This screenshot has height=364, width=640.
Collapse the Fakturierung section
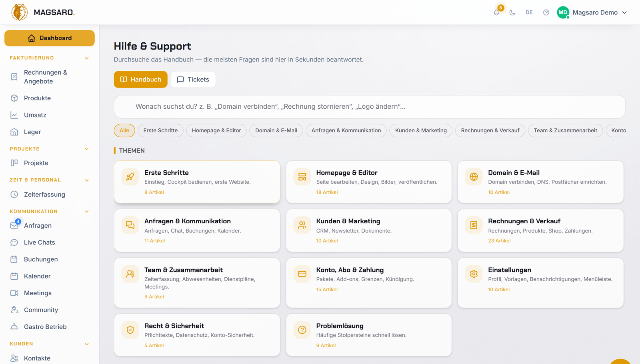[x=87, y=58]
